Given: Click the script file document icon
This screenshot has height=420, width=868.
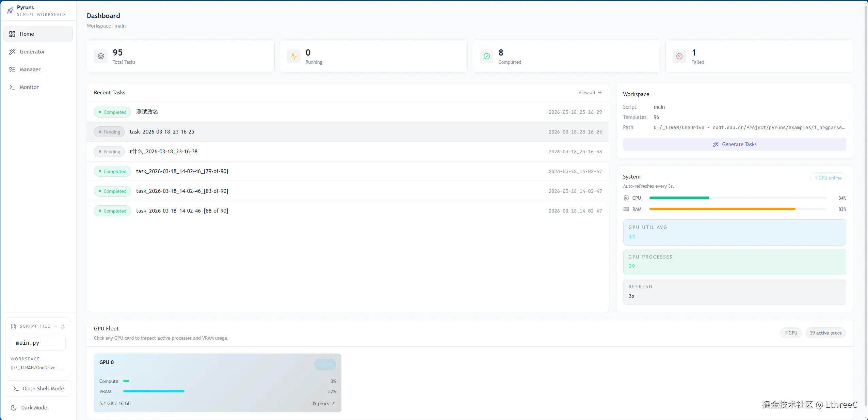Looking at the screenshot, I should (14, 326).
